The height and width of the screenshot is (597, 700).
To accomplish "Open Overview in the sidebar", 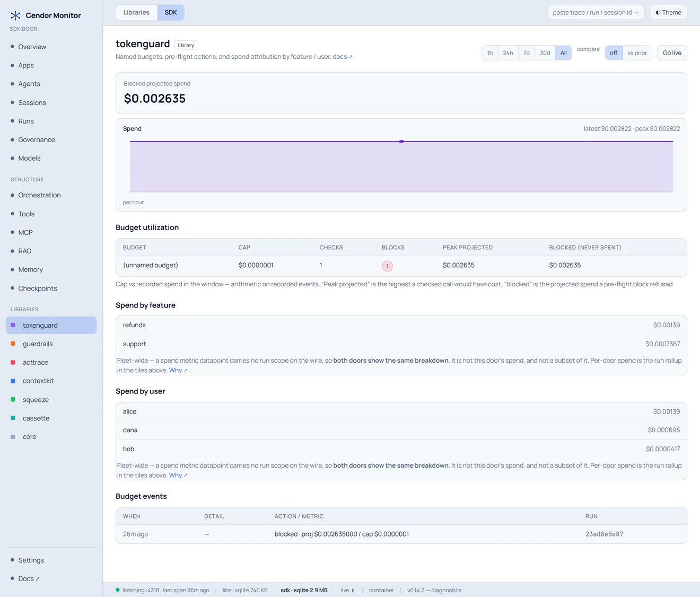I will pyautogui.click(x=51, y=47).
